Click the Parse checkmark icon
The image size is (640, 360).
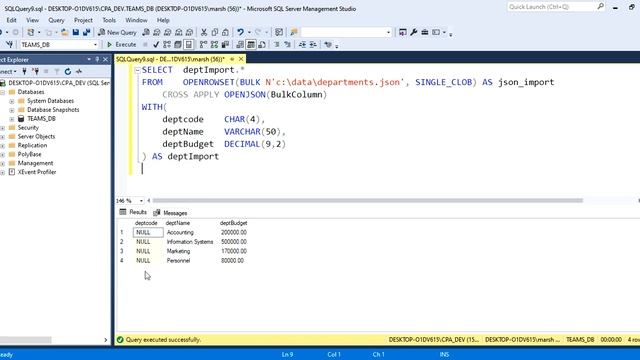tap(156, 44)
